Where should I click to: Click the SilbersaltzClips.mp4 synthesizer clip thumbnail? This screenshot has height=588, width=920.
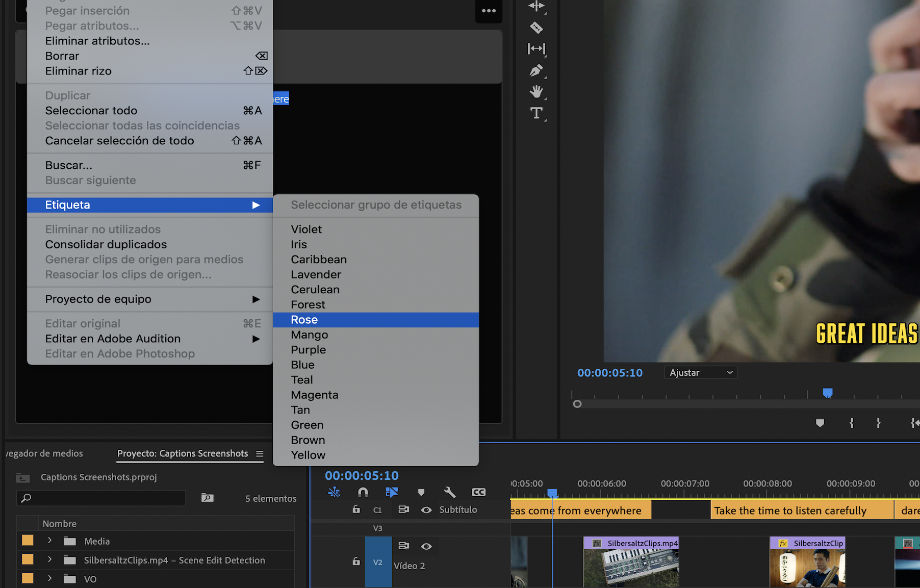[x=631, y=568]
